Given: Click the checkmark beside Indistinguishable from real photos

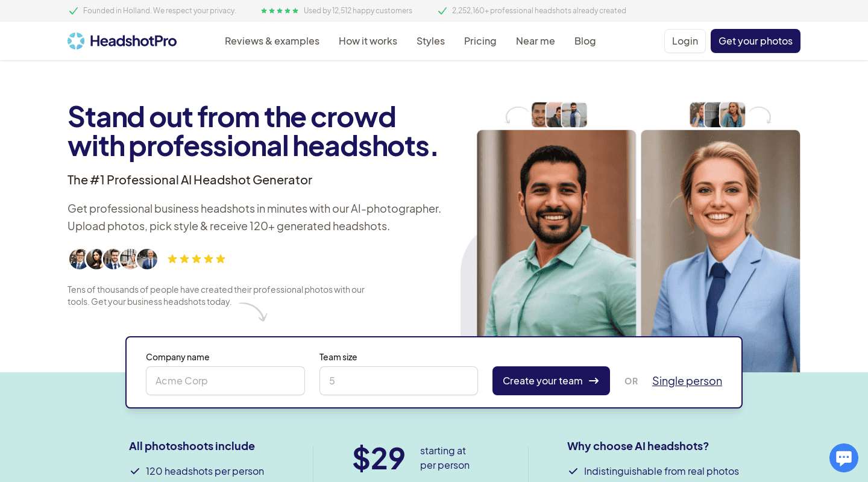Looking at the screenshot, I should click(x=573, y=471).
